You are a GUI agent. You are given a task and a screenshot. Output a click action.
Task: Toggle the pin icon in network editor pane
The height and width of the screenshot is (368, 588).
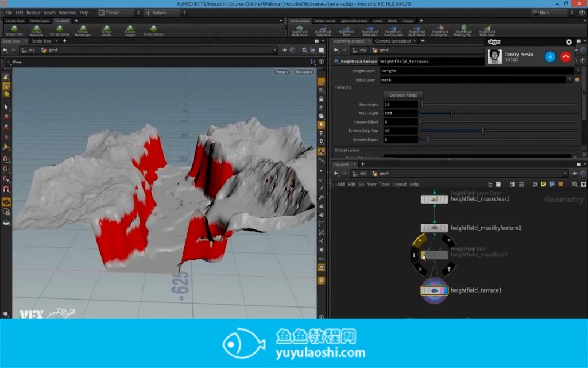pyautogui.click(x=575, y=174)
